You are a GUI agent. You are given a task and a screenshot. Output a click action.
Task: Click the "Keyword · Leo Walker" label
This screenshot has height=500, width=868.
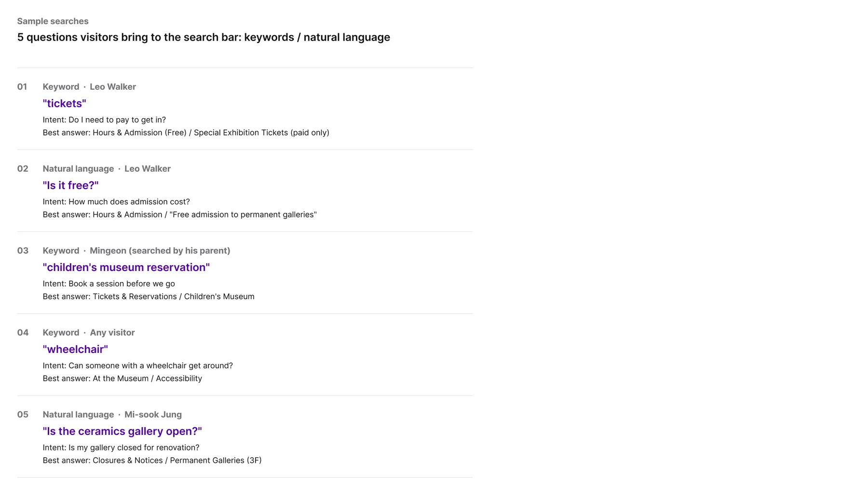89,87
